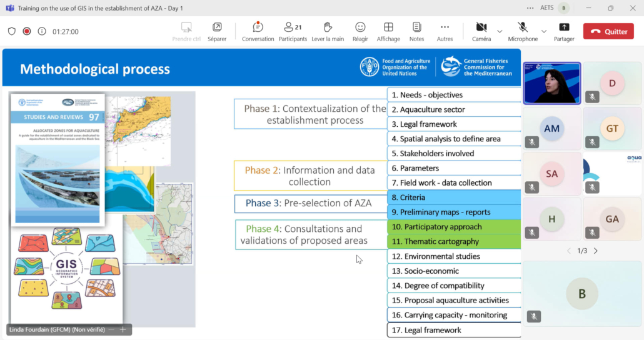Select participant GA tile
The image size is (644, 340).
[x=612, y=219]
